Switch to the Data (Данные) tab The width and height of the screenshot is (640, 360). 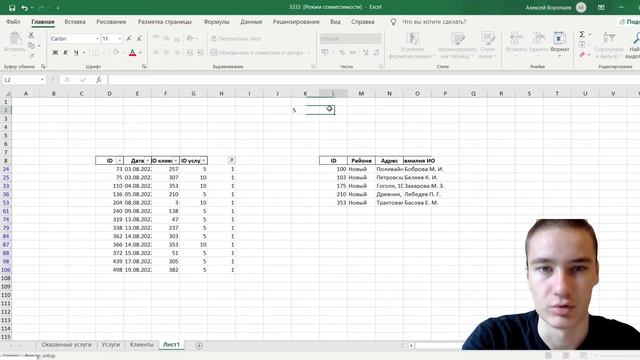[x=251, y=22]
